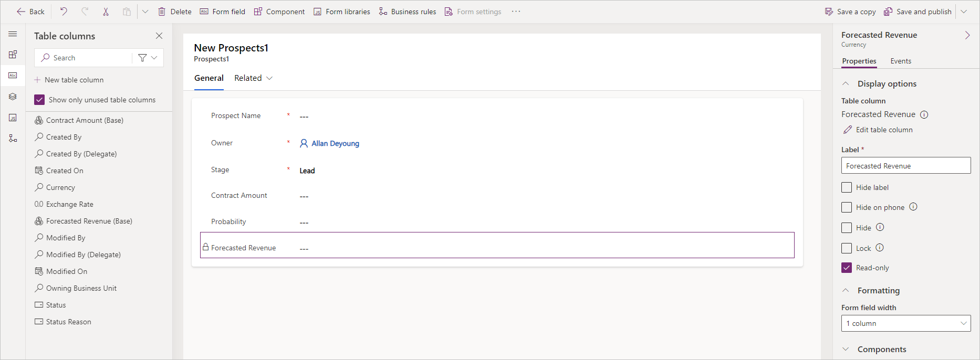This screenshot has height=360, width=980.
Task: Select the Created By column
Action: click(58, 137)
